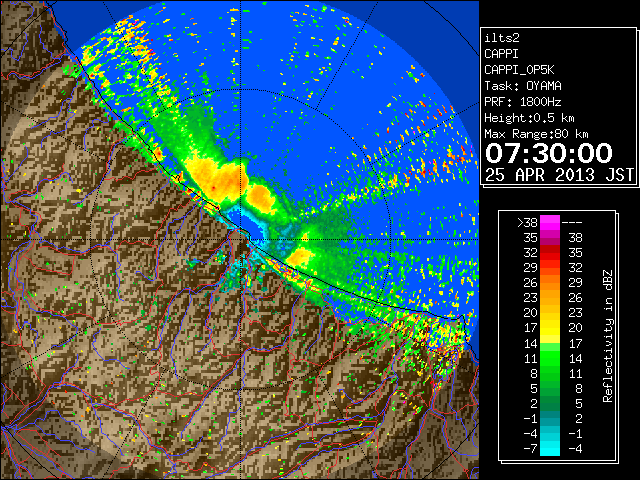Screen dimensions: 640x480
Task: Pick the yellow 17–20 dBZ legend band
Action: pyautogui.click(x=550, y=328)
